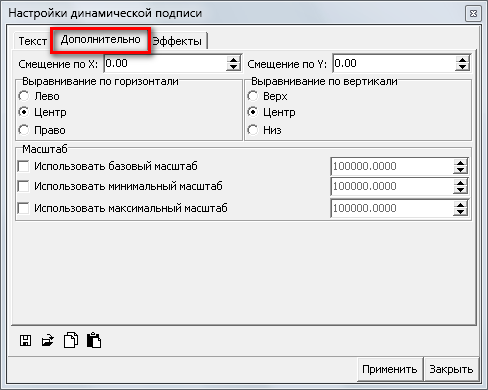Open saved settings with the folder icon

click(48, 341)
